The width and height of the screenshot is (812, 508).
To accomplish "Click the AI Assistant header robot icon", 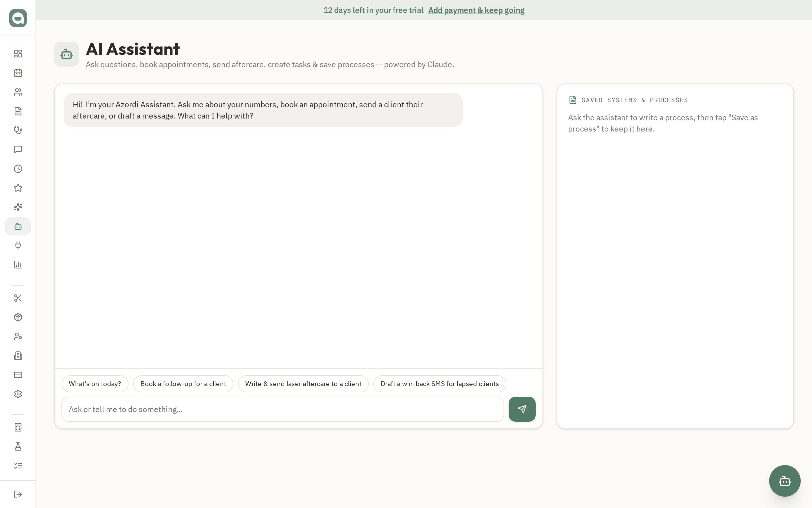I will pyautogui.click(x=67, y=54).
